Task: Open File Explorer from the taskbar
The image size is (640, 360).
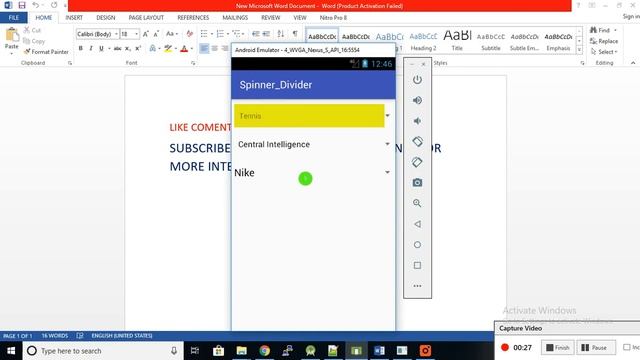Action: tap(242, 351)
